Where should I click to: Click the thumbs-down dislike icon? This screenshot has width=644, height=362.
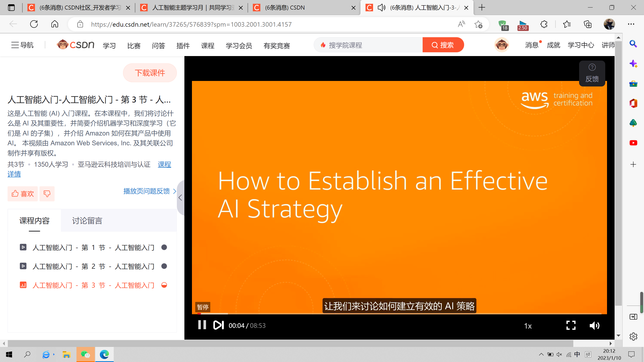pyautogui.click(x=47, y=194)
